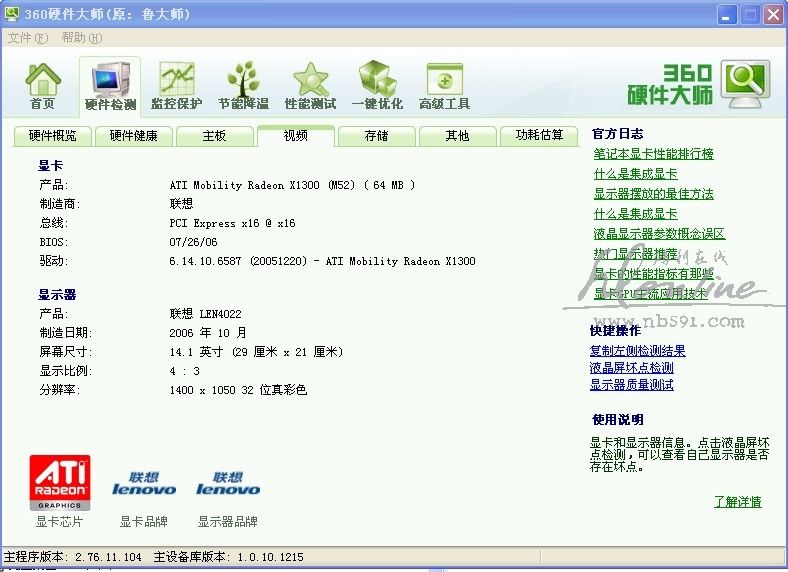Viewport: 788px width, 572px height.
Task: Open link 笔记本显卡性能排行榜
Action: click(x=653, y=154)
